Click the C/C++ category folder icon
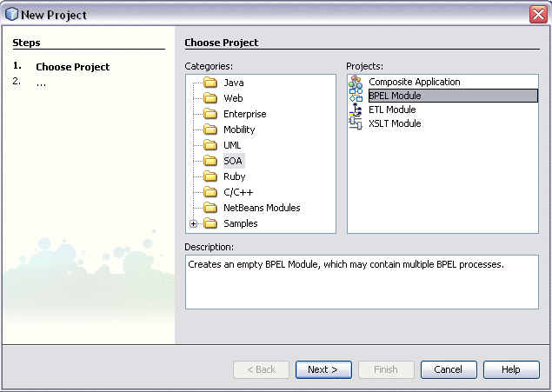The image size is (552, 392). click(x=210, y=192)
